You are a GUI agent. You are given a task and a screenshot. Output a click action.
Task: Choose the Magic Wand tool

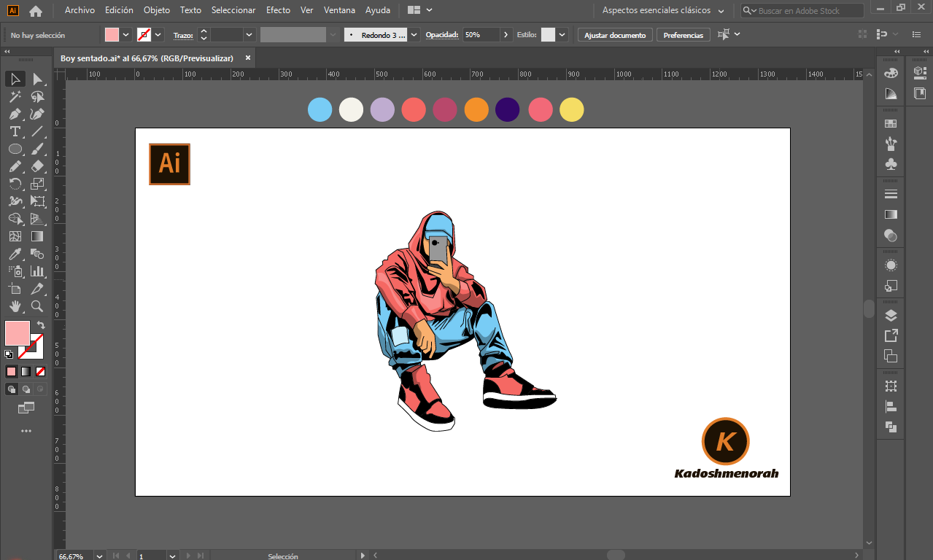[x=15, y=96]
